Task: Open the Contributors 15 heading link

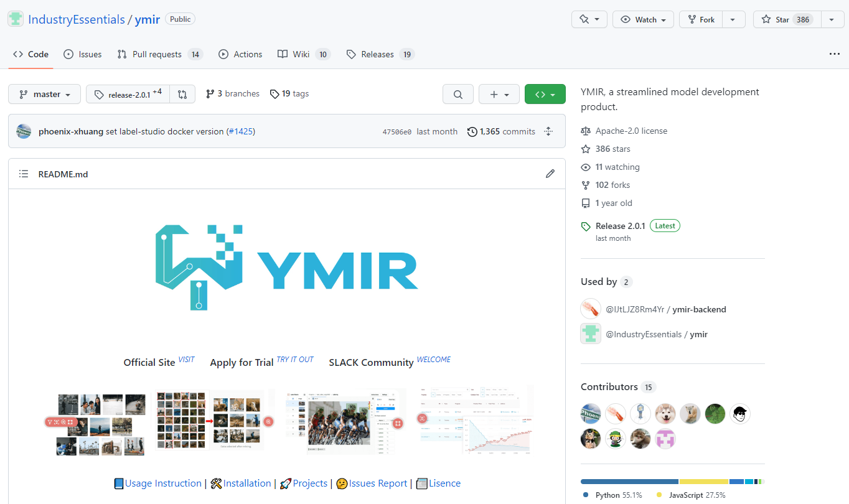Action: (x=618, y=387)
